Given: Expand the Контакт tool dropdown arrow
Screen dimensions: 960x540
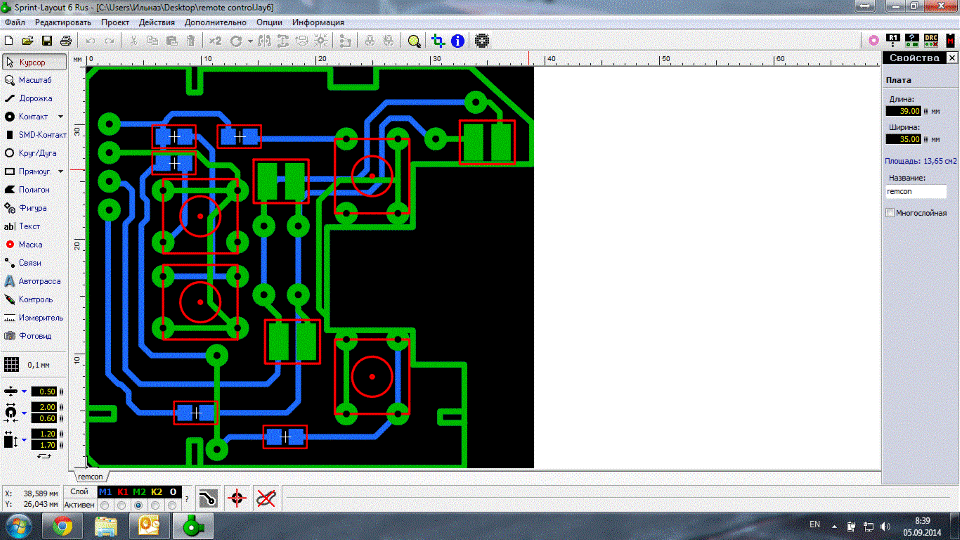Looking at the screenshot, I should pyautogui.click(x=61, y=116).
